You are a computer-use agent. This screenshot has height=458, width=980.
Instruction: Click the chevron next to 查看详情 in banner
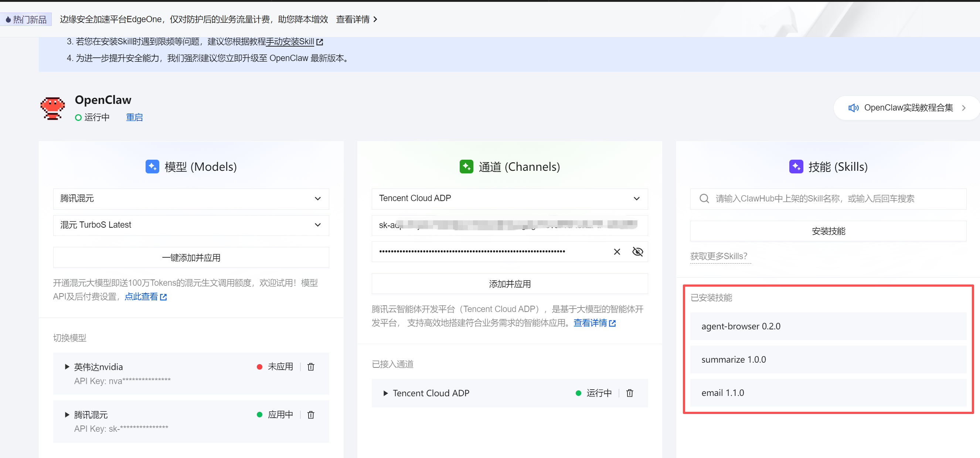(x=375, y=20)
